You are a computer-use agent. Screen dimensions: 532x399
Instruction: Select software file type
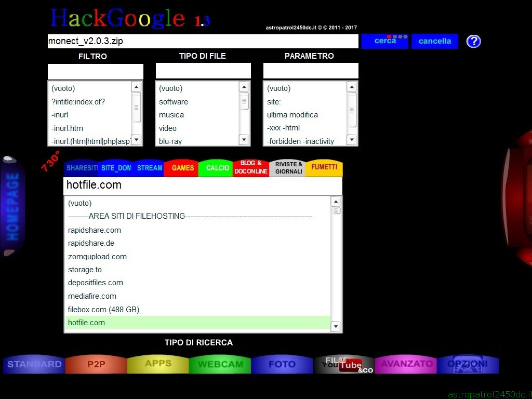click(x=198, y=101)
